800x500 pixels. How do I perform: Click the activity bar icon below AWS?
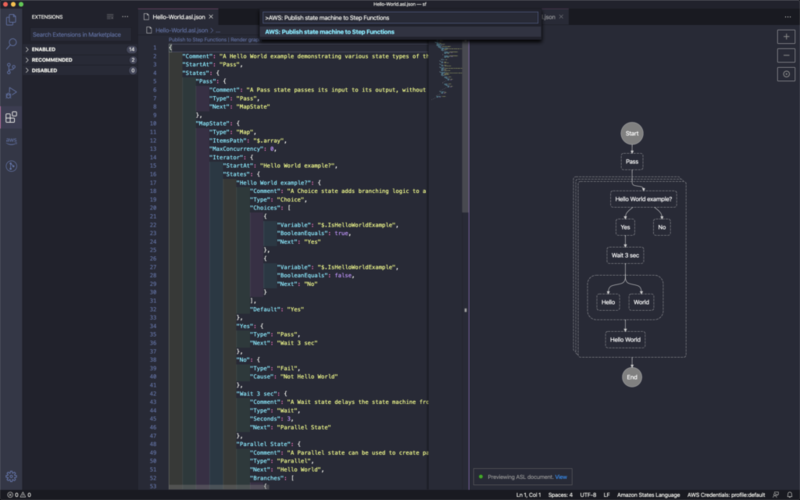pos(11,166)
